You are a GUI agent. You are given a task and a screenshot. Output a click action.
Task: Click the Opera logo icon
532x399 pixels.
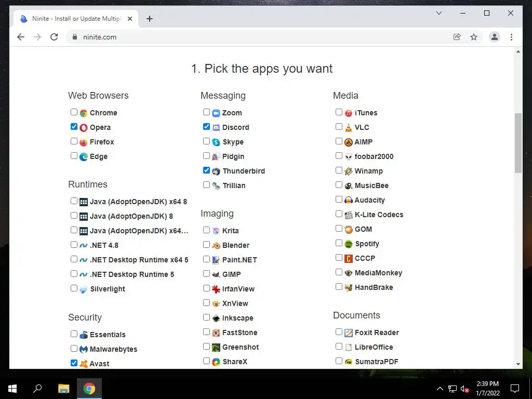(84, 128)
